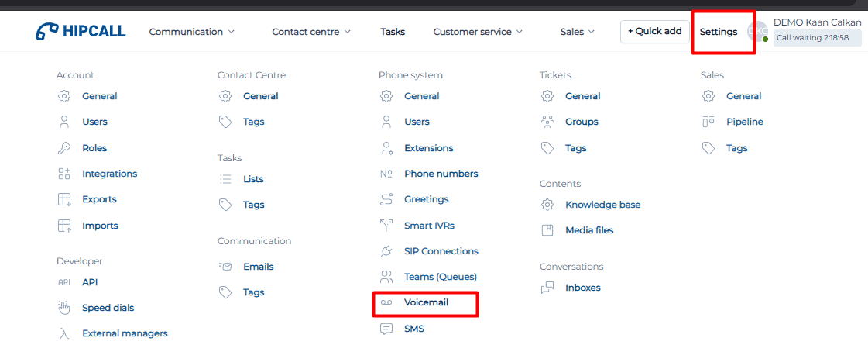Expand the Contact centre dropdown
Image resolution: width=868 pixels, height=345 pixels.
311,32
